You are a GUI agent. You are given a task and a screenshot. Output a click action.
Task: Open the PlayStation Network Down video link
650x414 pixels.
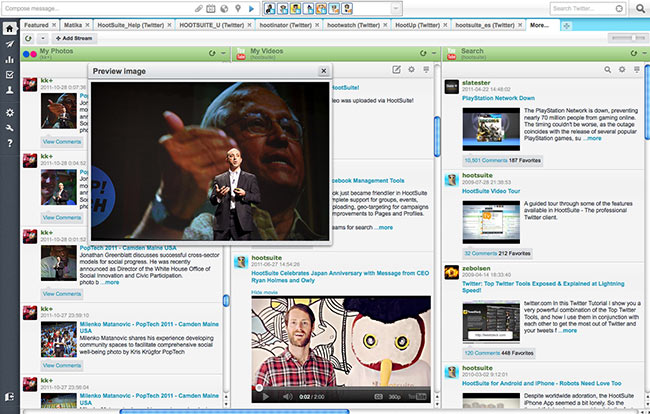point(498,98)
